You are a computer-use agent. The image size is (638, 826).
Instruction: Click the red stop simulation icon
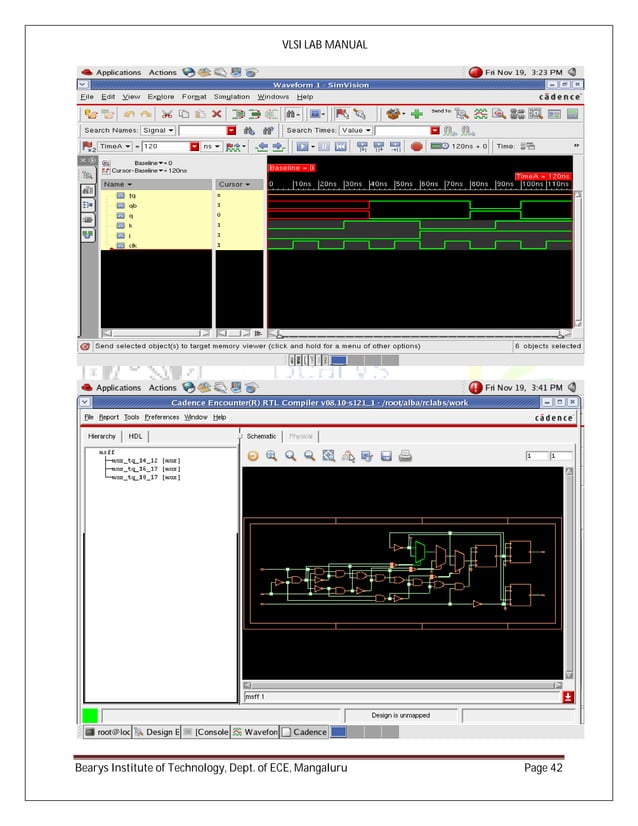click(416, 146)
